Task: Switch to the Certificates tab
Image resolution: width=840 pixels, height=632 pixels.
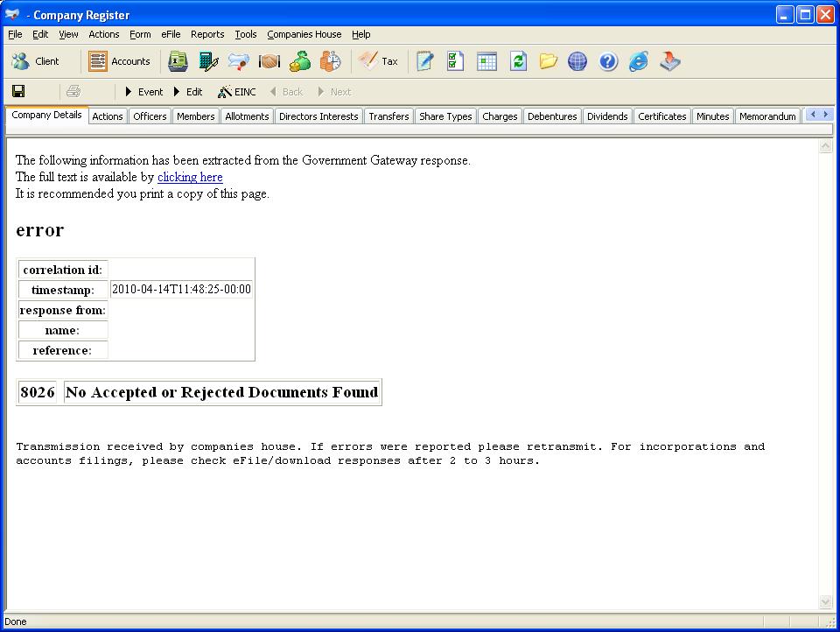Action: click(x=662, y=116)
